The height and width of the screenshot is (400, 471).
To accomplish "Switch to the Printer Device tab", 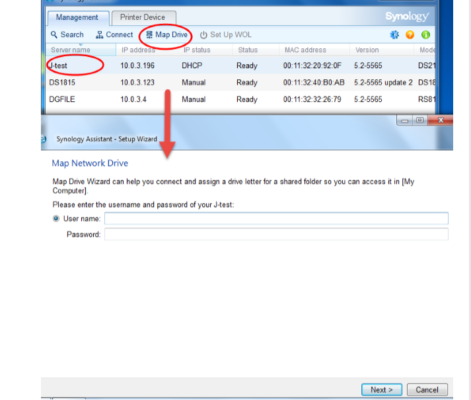I will click(144, 17).
